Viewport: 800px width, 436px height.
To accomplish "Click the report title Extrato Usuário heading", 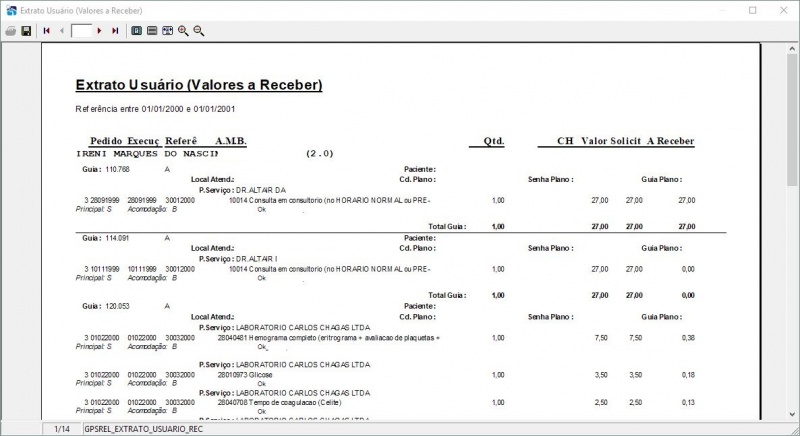I will [x=199, y=85].
